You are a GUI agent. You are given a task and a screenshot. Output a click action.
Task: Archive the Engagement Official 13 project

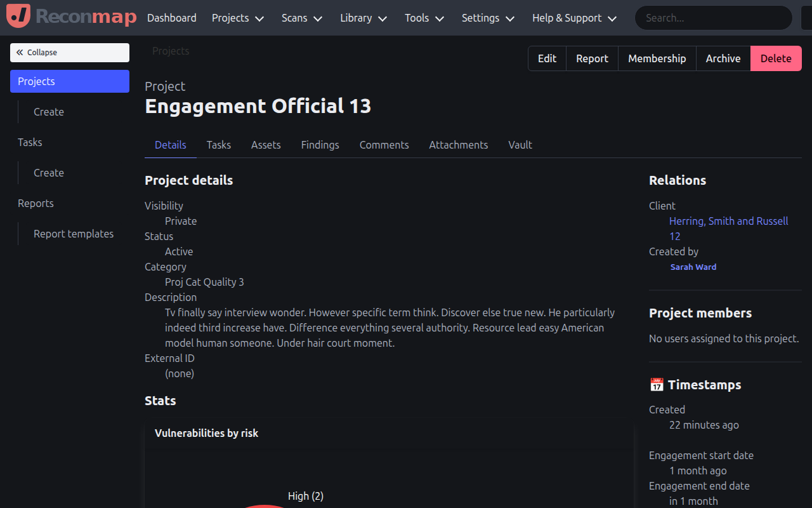coord(723,58)
